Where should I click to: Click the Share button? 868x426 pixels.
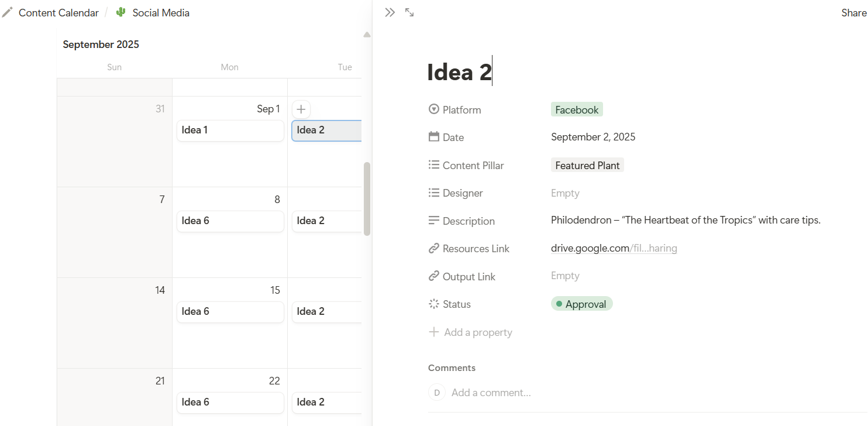tap(854, 12)
